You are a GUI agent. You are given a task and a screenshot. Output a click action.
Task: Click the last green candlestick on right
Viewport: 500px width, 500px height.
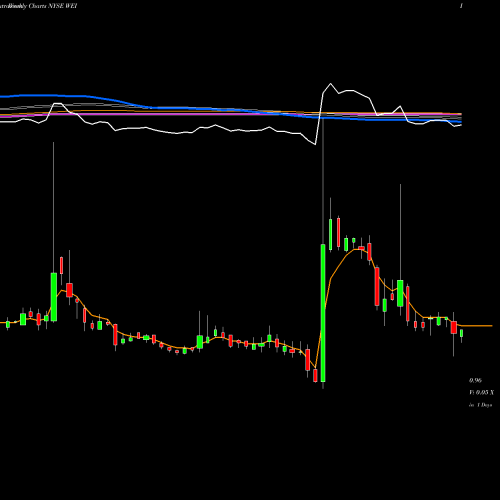(x=462, y=333)
